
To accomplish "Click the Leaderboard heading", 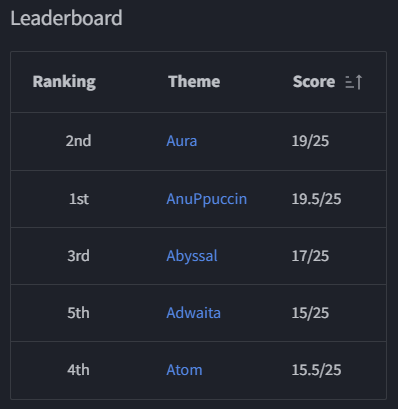I will point(66,18).
